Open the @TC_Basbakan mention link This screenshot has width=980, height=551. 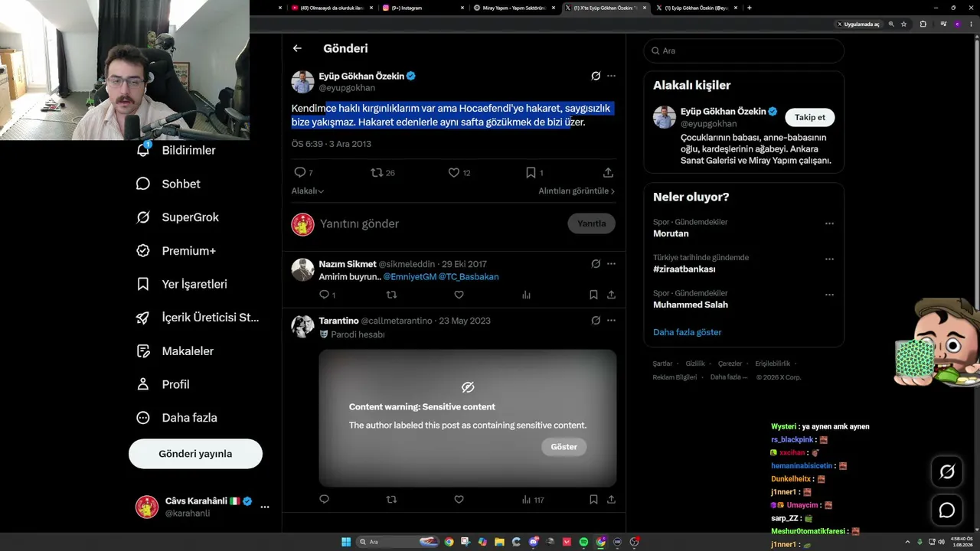[469, 276]
